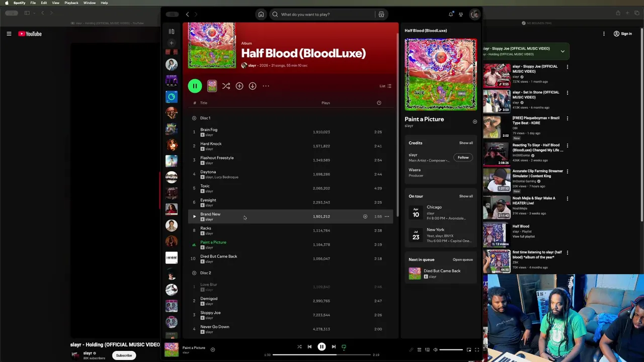Go back in Spotify navigation
644x362 pixels.
point(187,15)
